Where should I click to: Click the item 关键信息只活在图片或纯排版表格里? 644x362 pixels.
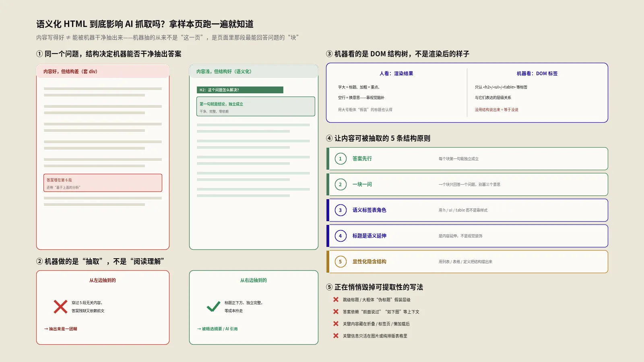[375, 336]
